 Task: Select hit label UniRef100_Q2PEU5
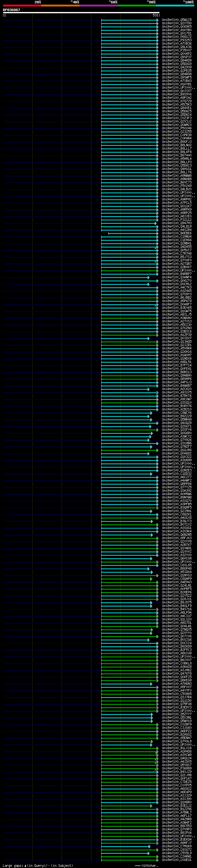coord(177,71)
